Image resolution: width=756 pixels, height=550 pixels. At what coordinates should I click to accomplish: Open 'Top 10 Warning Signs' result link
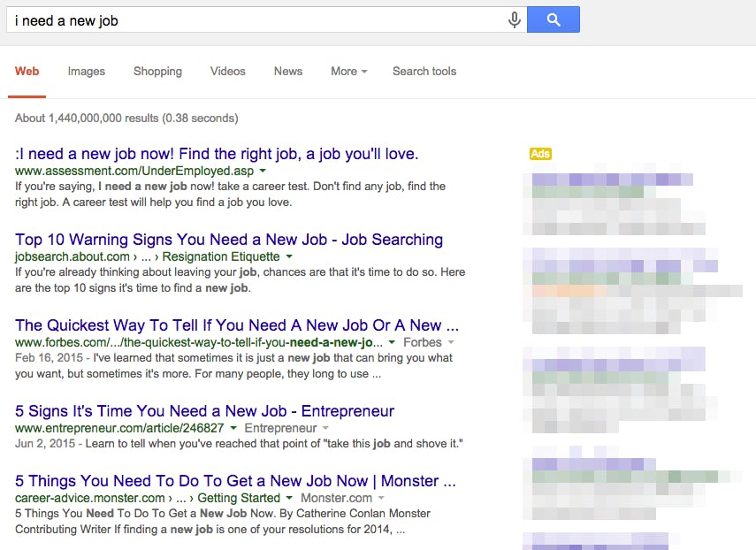(229, 240)
